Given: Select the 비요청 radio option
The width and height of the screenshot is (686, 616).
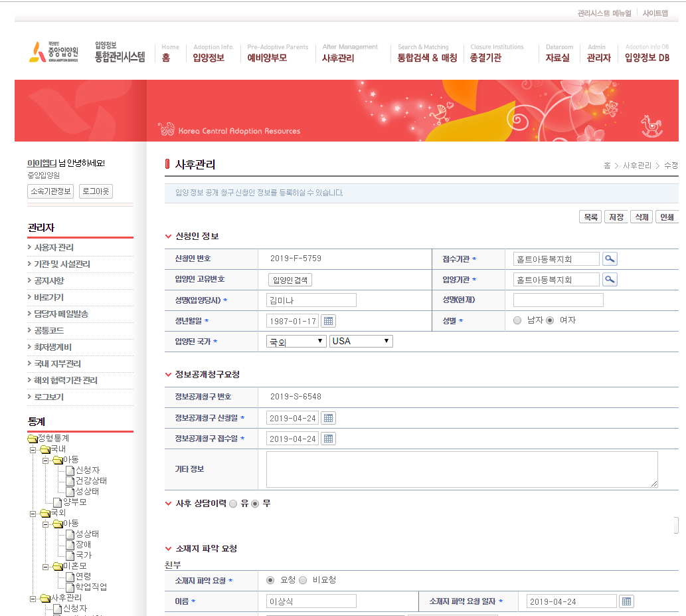Looking at the screenshot, I should [303, 580].
